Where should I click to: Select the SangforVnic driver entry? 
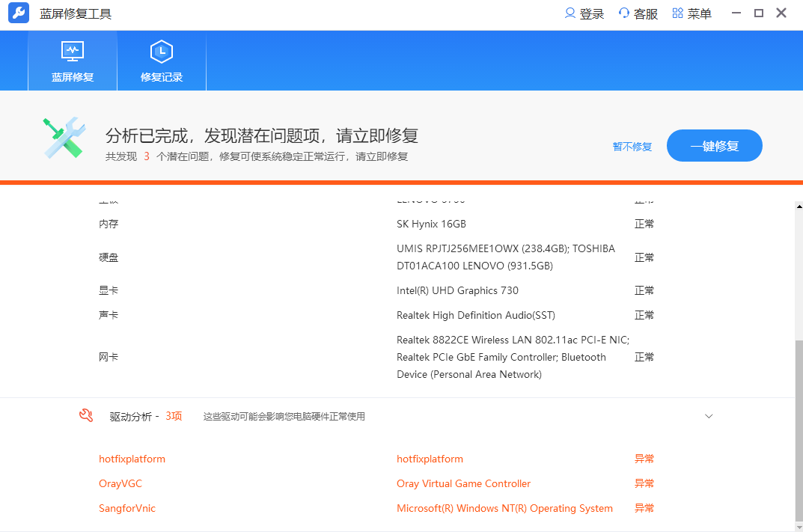[x=127, y=508]
